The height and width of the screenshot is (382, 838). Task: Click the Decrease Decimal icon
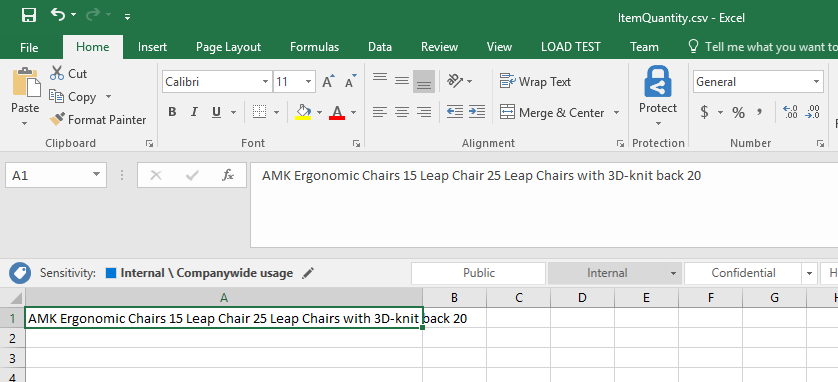coord(812,112)
